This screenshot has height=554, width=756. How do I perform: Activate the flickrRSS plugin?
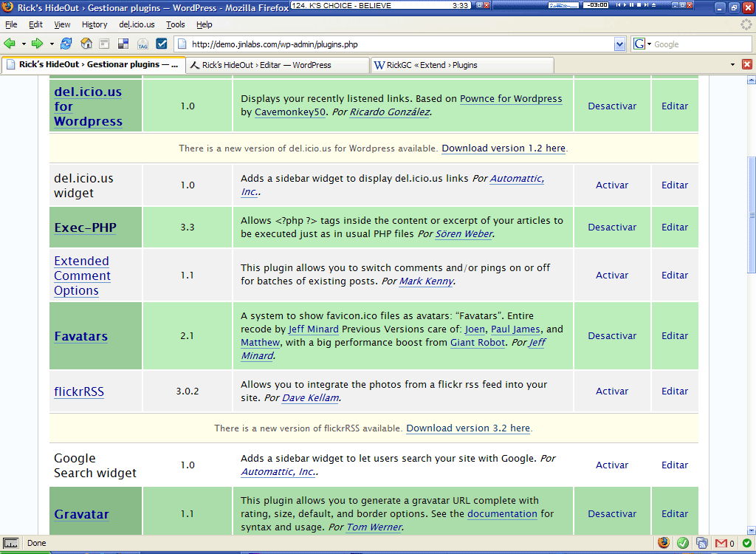[612, 391]
